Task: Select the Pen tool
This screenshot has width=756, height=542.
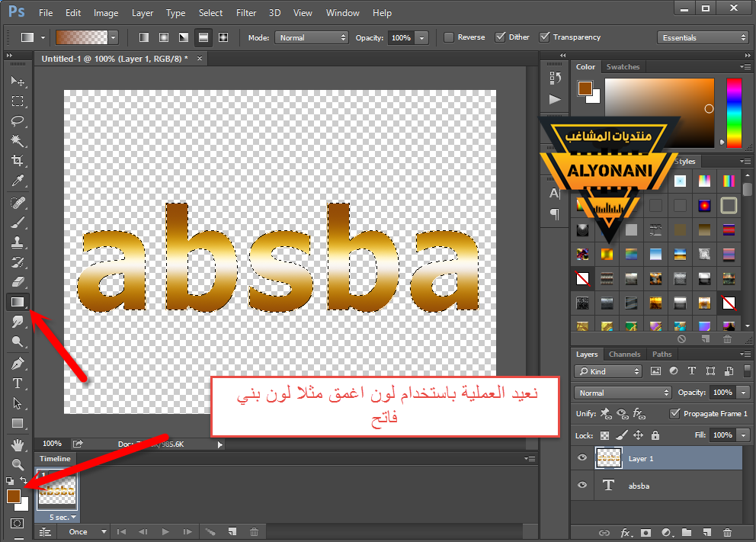Action: tap(18, 364)
